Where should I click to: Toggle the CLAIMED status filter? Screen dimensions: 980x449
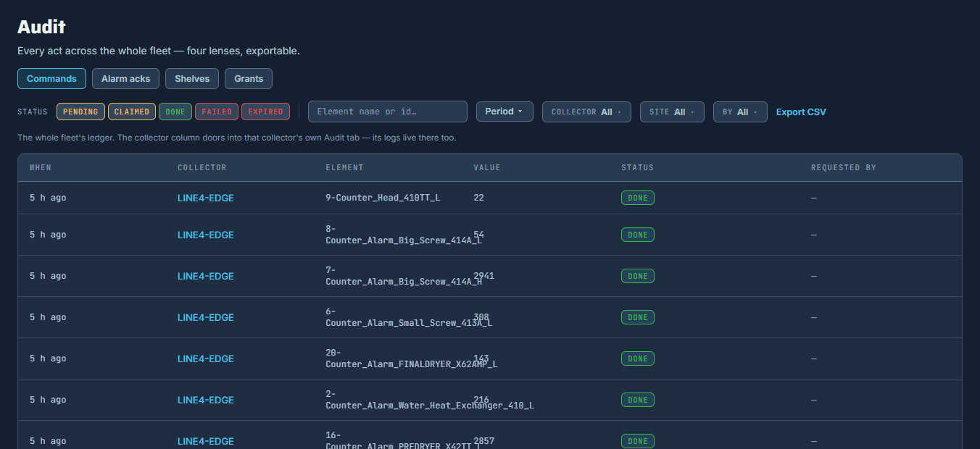point(132,112)
